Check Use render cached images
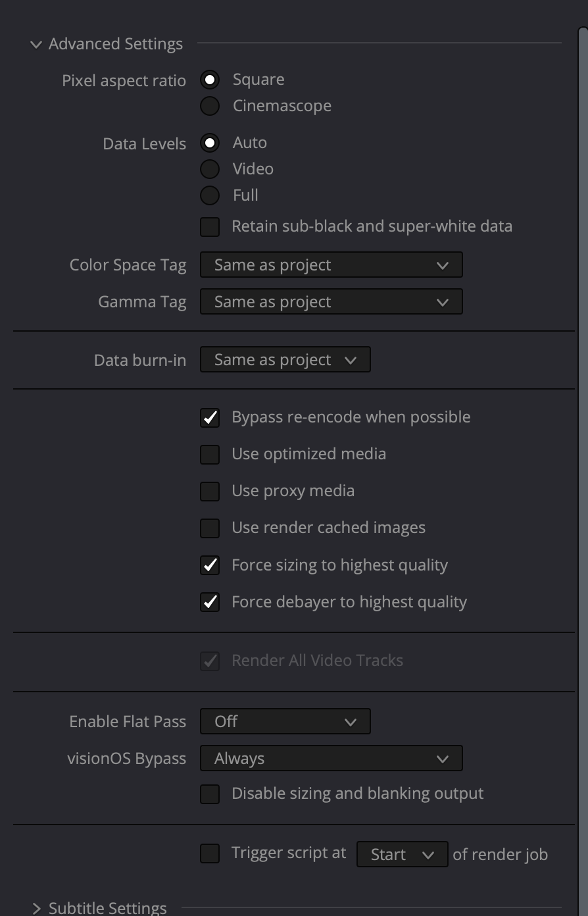The width and height of the screenshot is (588, 916). (210, 528)
